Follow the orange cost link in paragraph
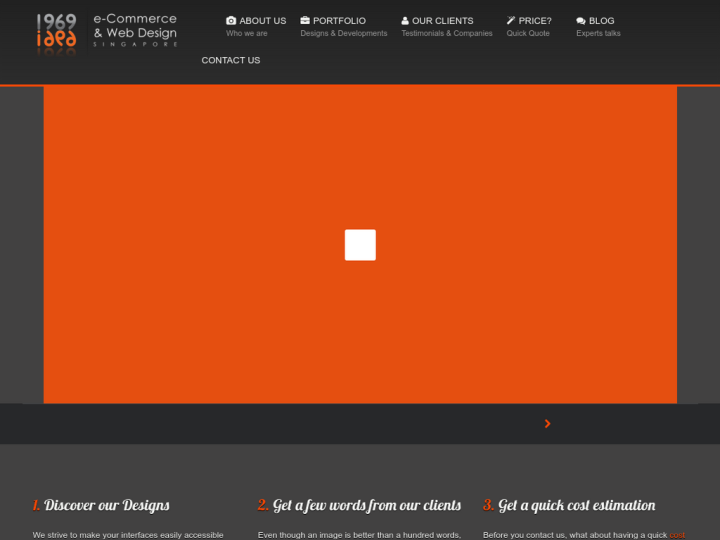This screenshot has width=720, height=540. pyautogui.click(x=678, y=535)
